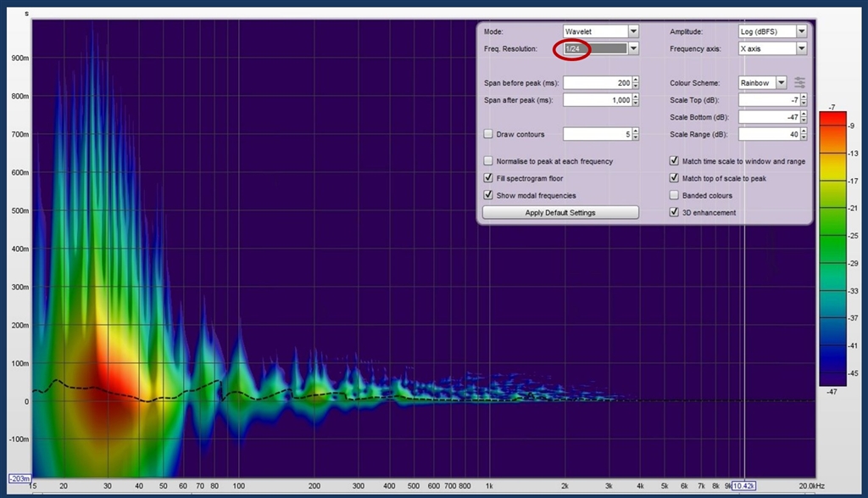Click the Apply Default Settings button
This screenshot has height=498, width=868.
(560, 212)
